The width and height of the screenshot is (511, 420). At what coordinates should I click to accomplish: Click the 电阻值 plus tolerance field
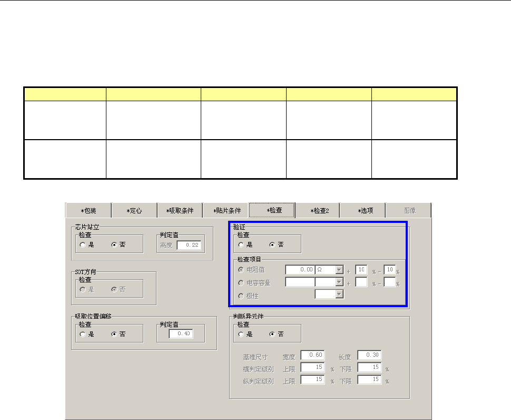(x=361, y=270)
